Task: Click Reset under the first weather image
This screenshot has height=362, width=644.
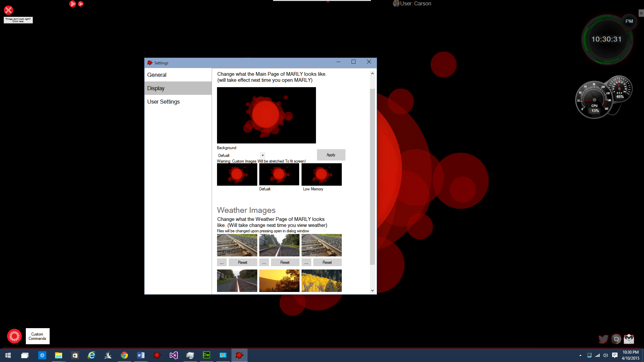Action: coord(243,262)
